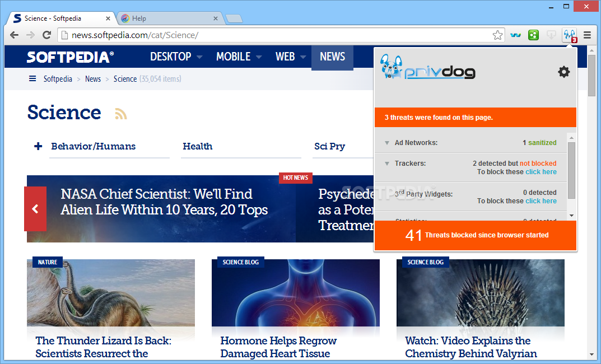Click the Psychede slide headline
The image size is (601, 364).
click(346, 209)
